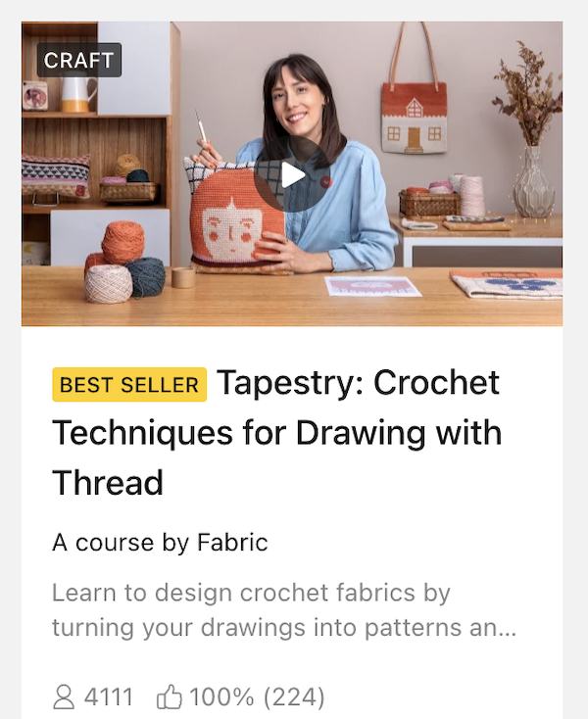The height and width of the screenshot is (719, 588).
Task: Open the (224) reviews count
Action: [294, 697]
